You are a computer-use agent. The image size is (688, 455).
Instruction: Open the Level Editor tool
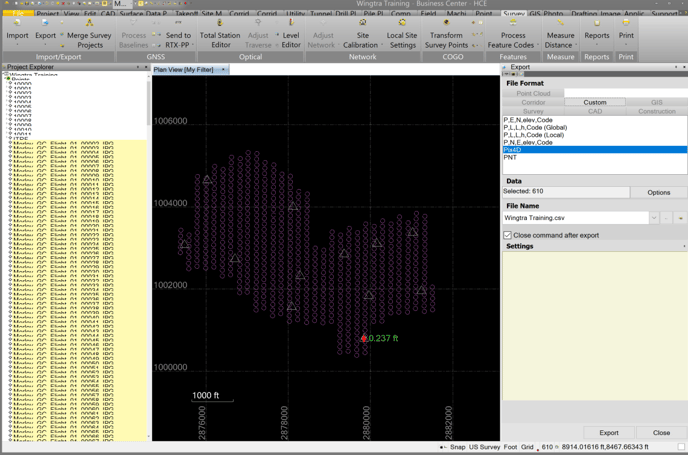291,23
